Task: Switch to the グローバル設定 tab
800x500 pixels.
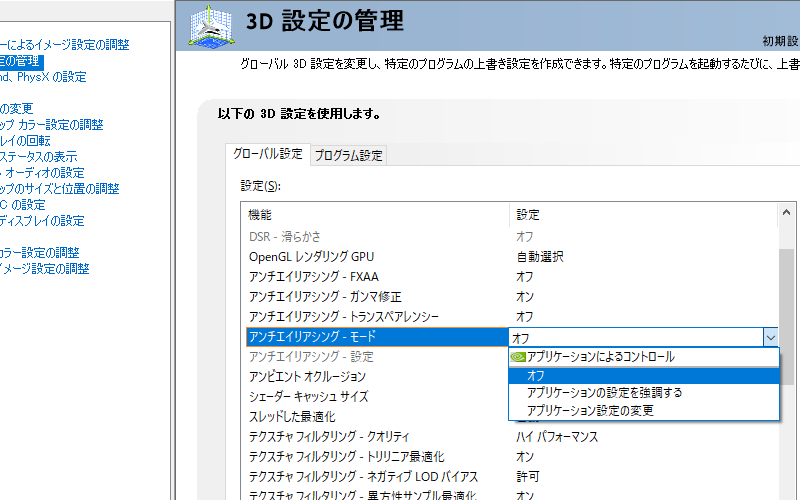Action: (268, 154)
